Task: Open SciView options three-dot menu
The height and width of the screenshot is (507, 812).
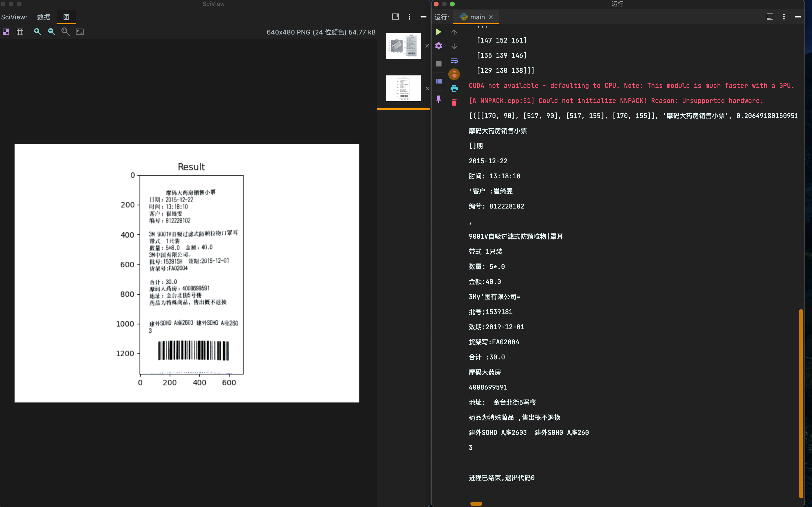Action: (x=409, y=17)
